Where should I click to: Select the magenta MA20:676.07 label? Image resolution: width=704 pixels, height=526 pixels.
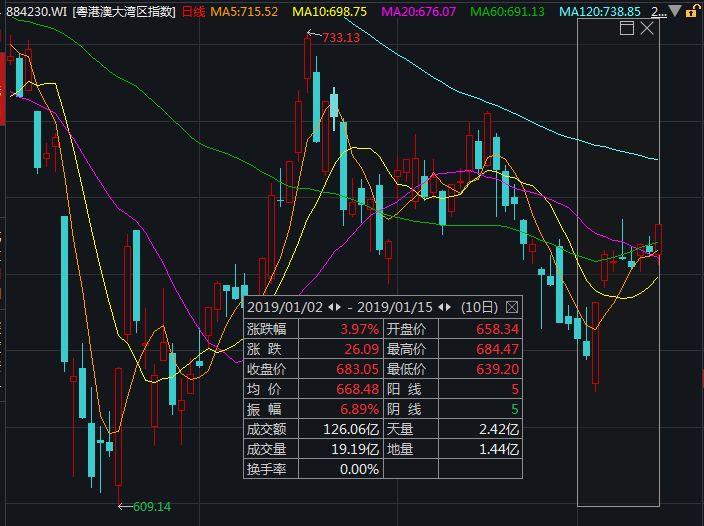pyautogui.click(x=416, y=11)
